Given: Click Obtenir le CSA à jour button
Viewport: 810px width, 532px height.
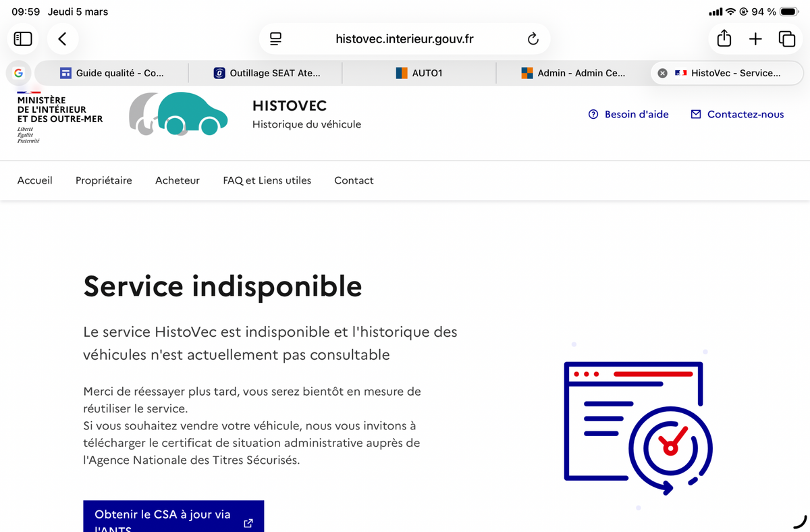Looking at the screenshot, I should tap(173, 517).
